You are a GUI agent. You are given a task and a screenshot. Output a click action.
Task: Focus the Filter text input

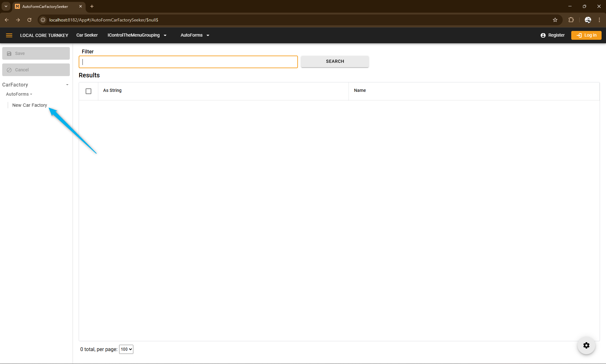pyautogui.click(x=188, y=62)
